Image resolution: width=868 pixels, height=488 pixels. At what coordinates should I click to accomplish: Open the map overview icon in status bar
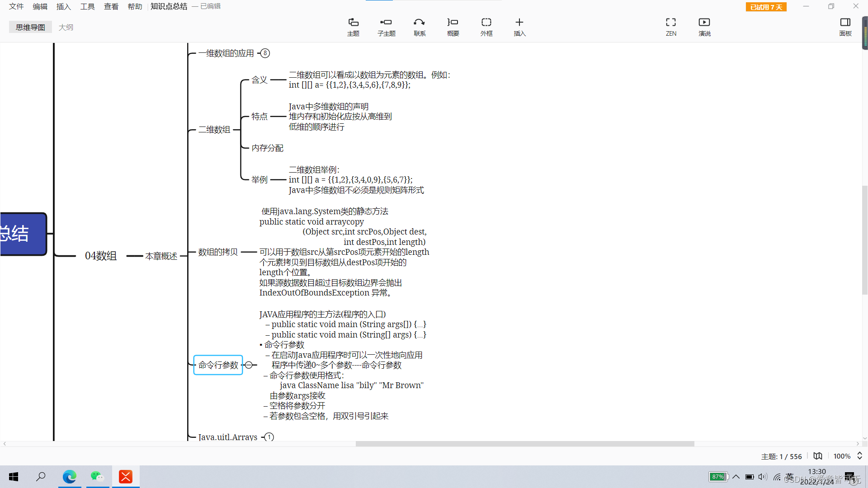[818, 456]
